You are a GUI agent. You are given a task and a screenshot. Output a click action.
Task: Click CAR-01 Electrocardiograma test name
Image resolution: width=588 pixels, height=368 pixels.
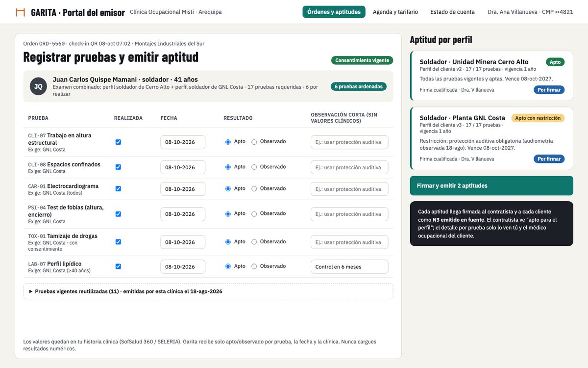63,186
